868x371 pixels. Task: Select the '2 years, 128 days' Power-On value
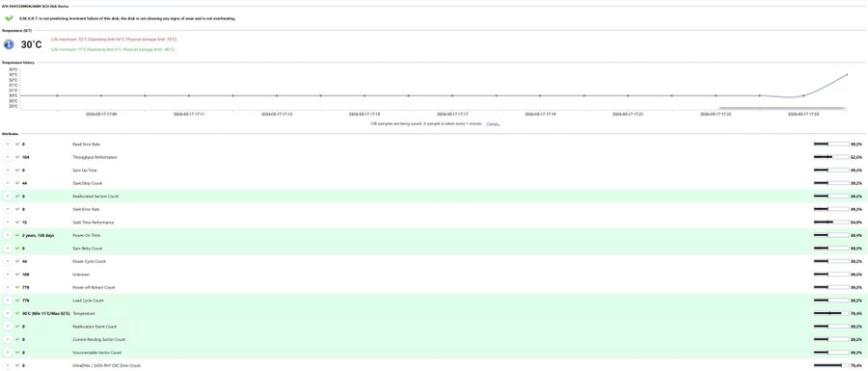tap(39, 235)
